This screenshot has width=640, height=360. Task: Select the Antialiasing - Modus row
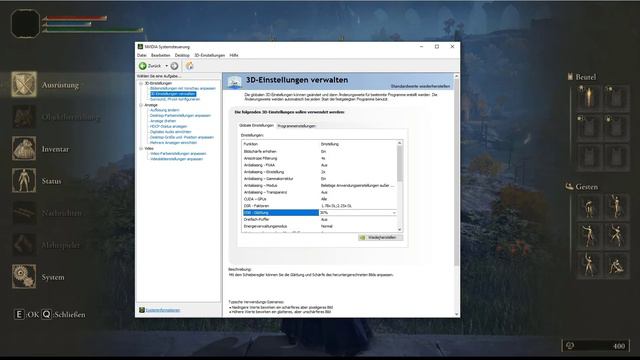point(319,186)
